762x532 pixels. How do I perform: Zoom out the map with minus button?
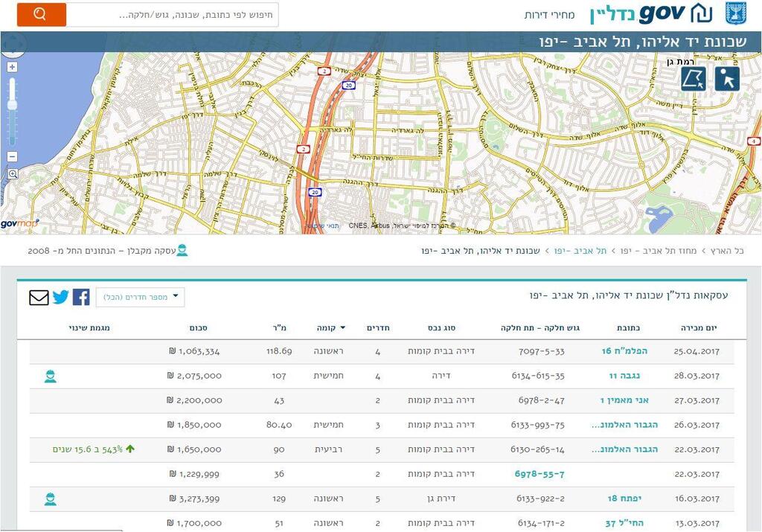click(12, 156)
